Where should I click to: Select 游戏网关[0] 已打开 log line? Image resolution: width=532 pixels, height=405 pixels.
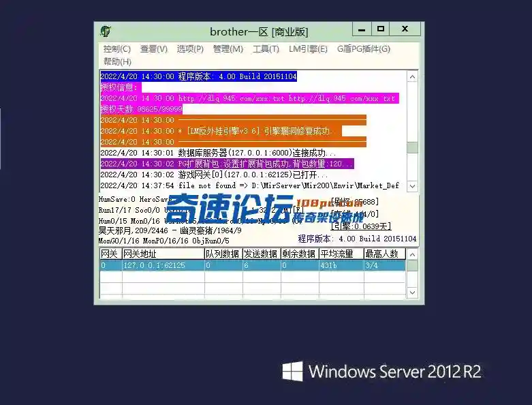pos(214,175)
